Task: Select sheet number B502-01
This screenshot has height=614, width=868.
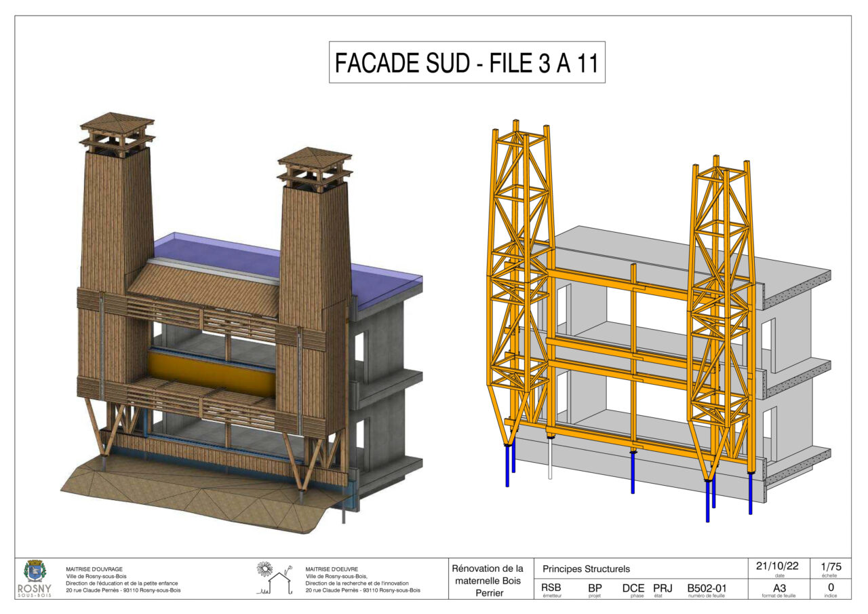Action: coord(707,588)
